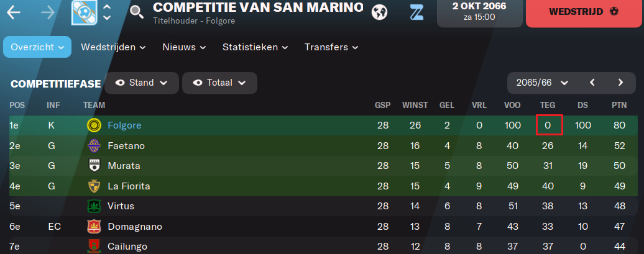Image resolution: width=644 pixels, height=254 pixels.
Task: Expand the Statistieken menu
Action: [x=255, y=47]
